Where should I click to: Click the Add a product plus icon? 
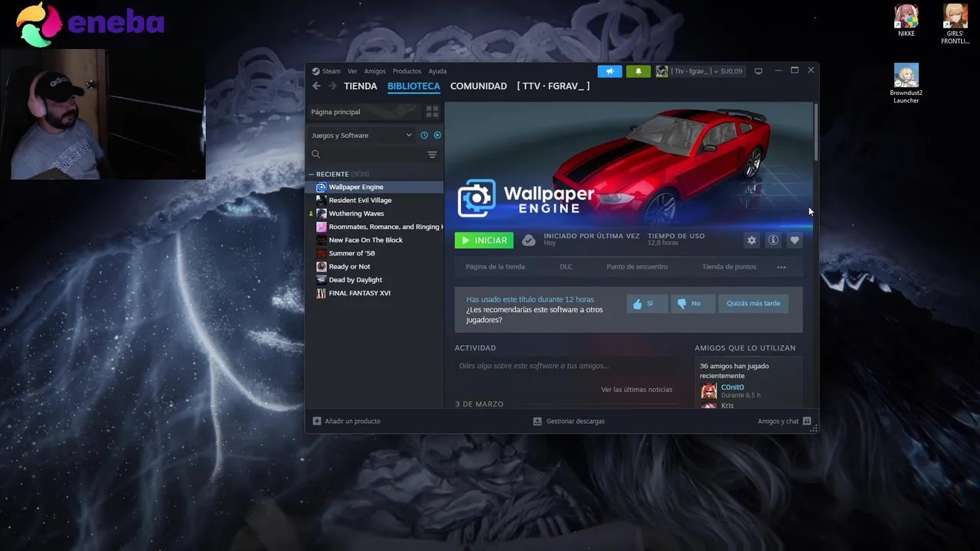(x=317, y=421)
